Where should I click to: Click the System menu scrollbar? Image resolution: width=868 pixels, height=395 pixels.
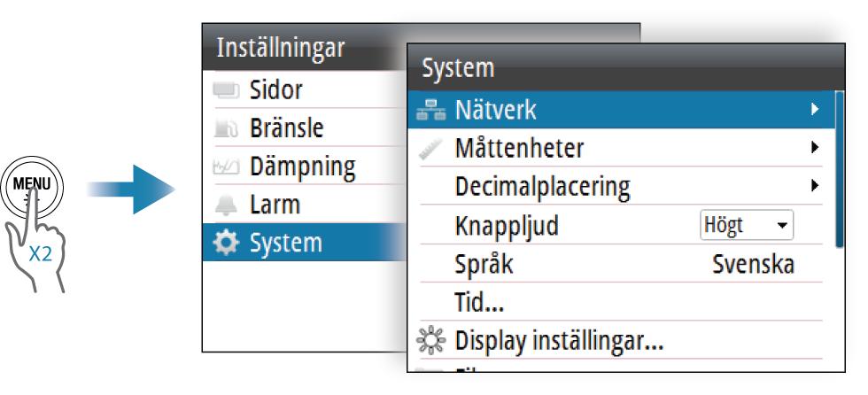840,169
